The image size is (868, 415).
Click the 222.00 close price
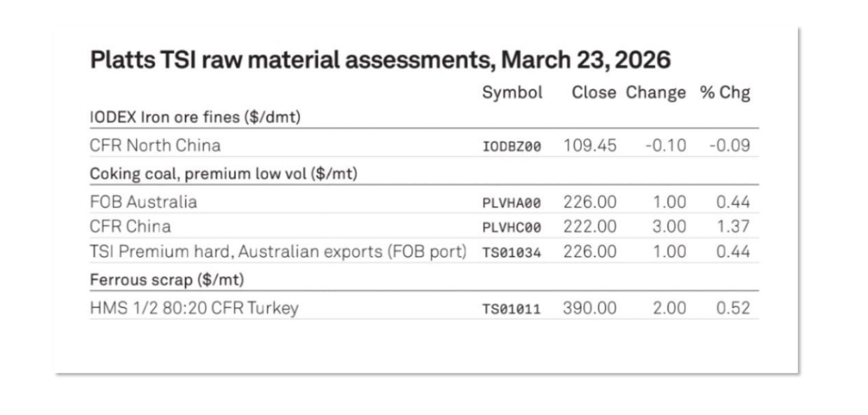tap(590, 226)
